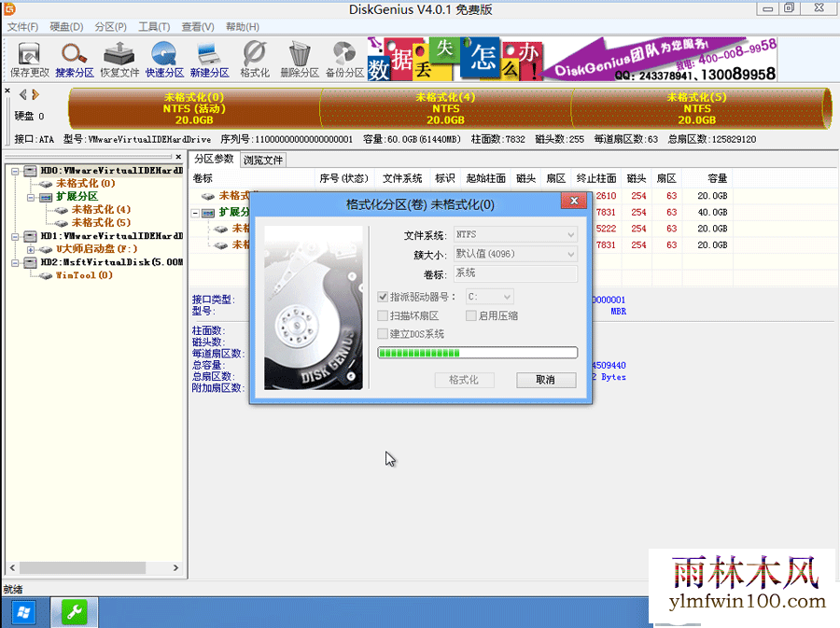The height and width of the screenshot is (628, 840).
Task: Switch to the 分区参数 tab
Action: [214, 159]
